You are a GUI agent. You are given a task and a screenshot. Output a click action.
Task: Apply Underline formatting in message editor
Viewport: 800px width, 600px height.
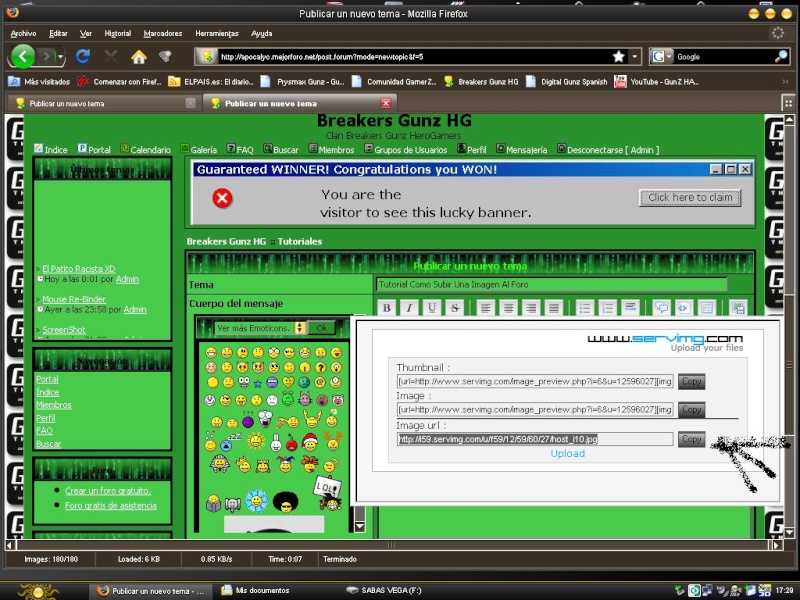[x=432, y=308]
